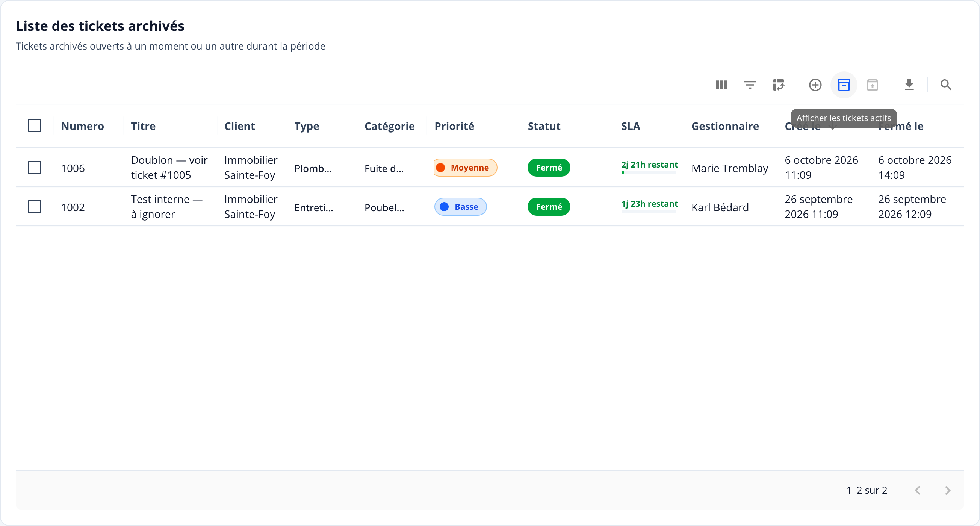Viewport: 980px width, 526px height.
Task: Sort by the SLA column header
Action: 631,126
